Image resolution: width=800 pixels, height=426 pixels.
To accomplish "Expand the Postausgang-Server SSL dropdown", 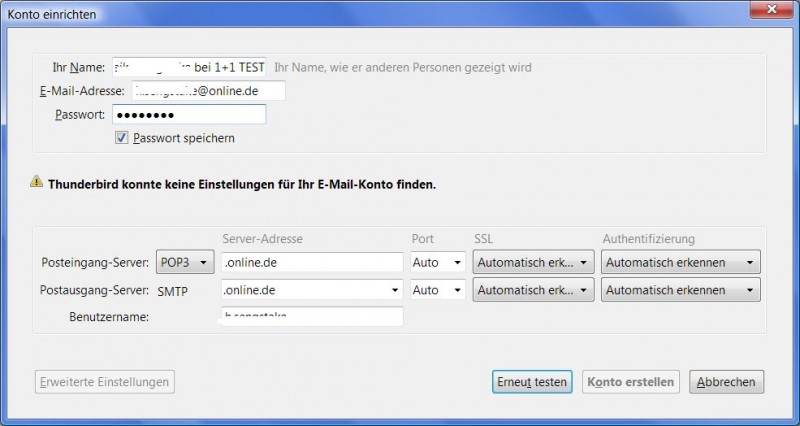I will click(534, 290).
